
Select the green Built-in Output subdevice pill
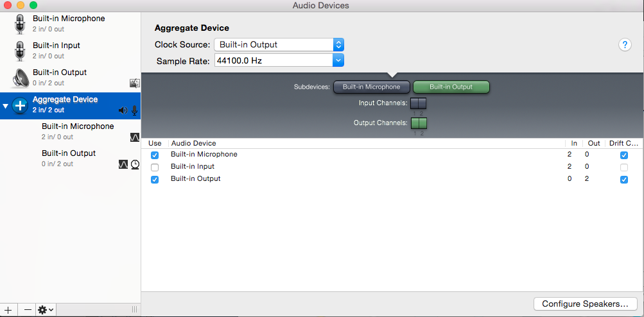[x=451, y=87]
